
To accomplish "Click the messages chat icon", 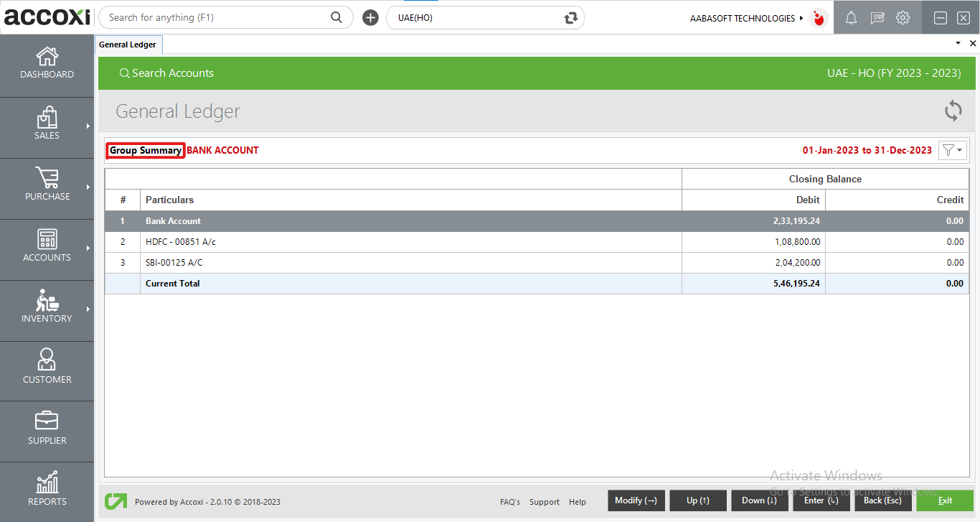I will tap(877, 18).
